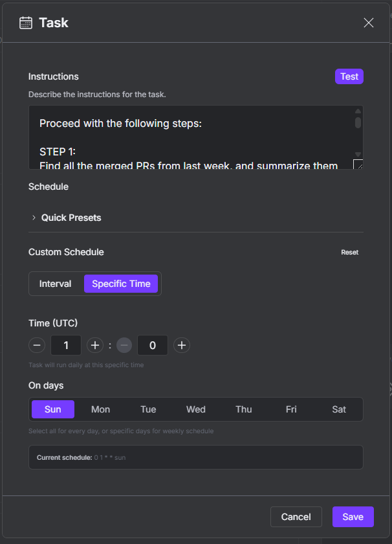Click the hour input field showing 1

pos(65,345)
